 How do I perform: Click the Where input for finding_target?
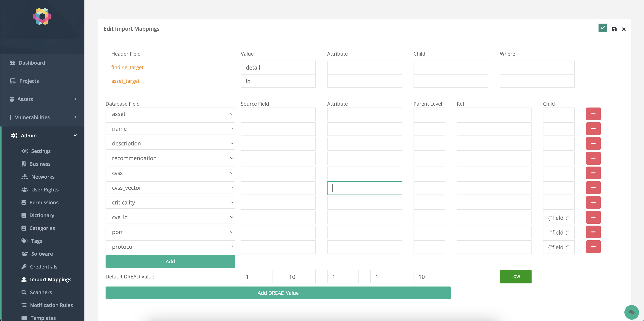537,67
